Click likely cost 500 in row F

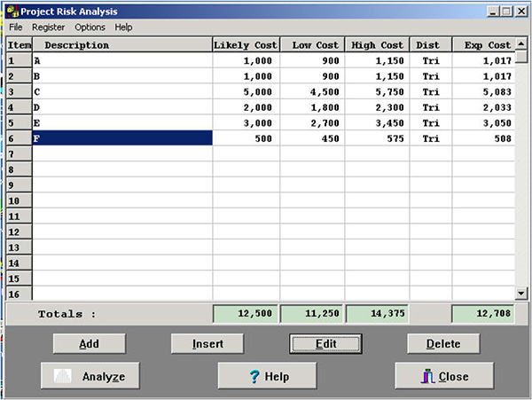click(x=246, y=138)
